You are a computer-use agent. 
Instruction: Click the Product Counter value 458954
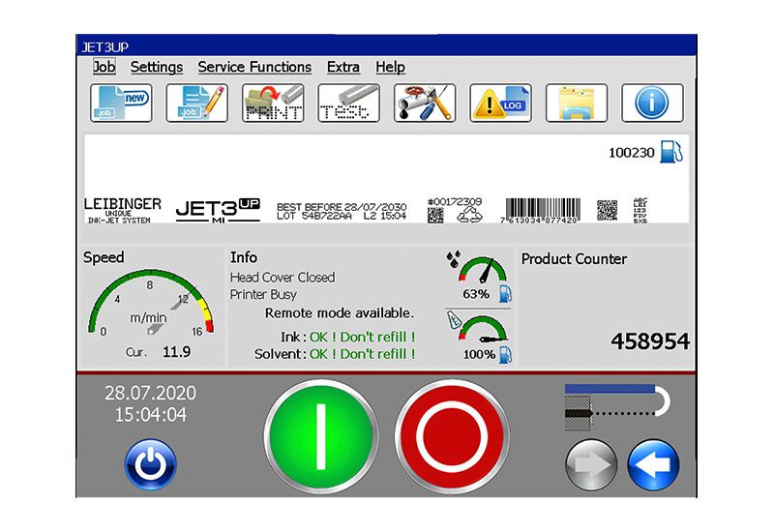[x=649, y=341]
